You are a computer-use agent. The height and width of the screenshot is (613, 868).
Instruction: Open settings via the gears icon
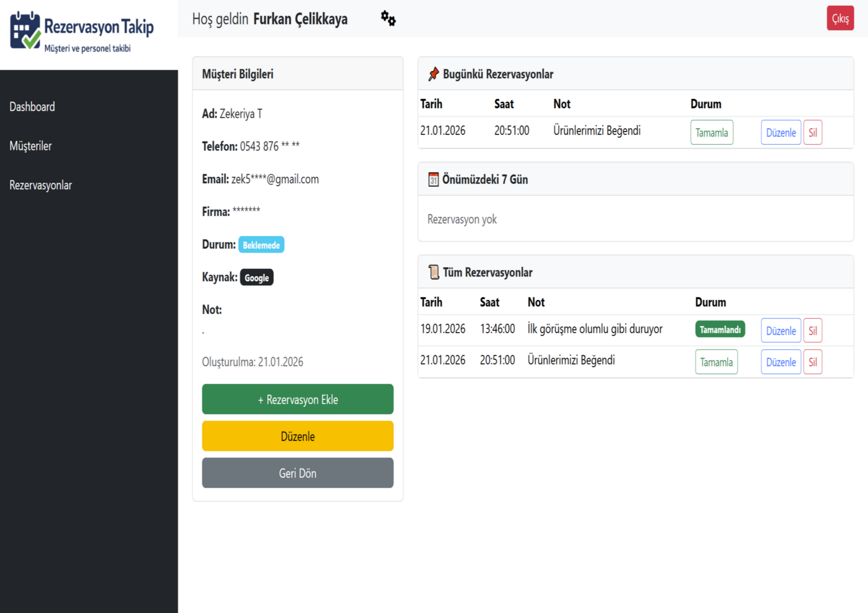tap(388, 19)
